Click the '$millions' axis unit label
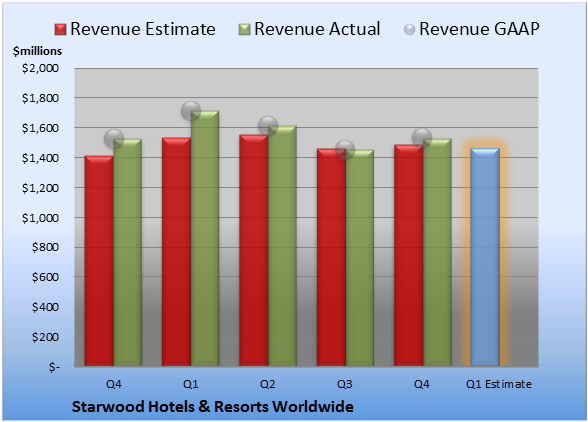588x422 pixels. [38, 51]
